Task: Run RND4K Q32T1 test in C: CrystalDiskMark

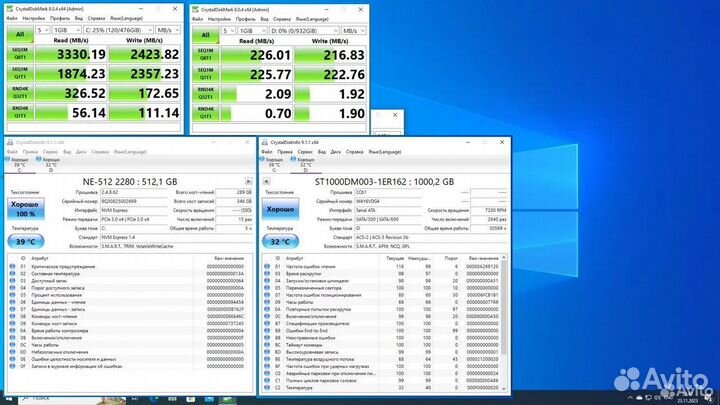Action: [x=20, y=93]
